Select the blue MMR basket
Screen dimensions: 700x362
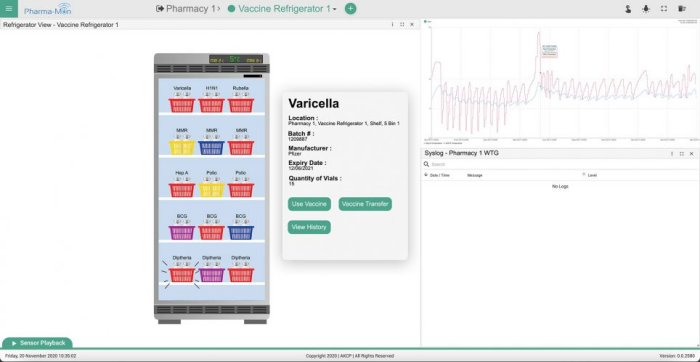(212, 147)
